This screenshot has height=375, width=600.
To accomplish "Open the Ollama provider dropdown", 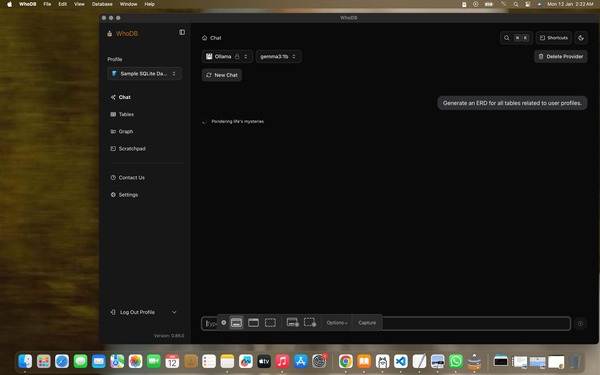I will pyautogui.click(x=227, y=57).
